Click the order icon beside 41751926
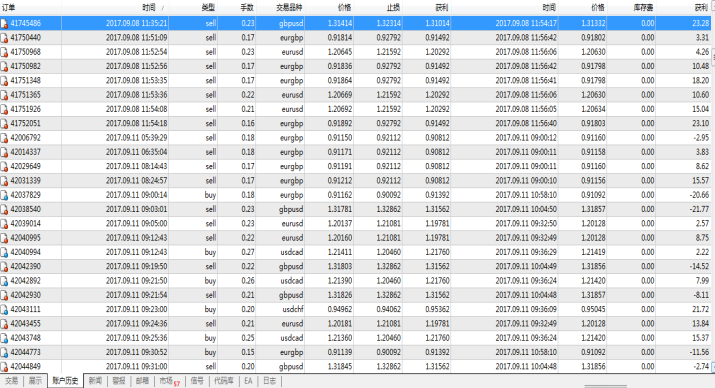Viewport: 715px width, 388px height. click(x=4, y=109)
